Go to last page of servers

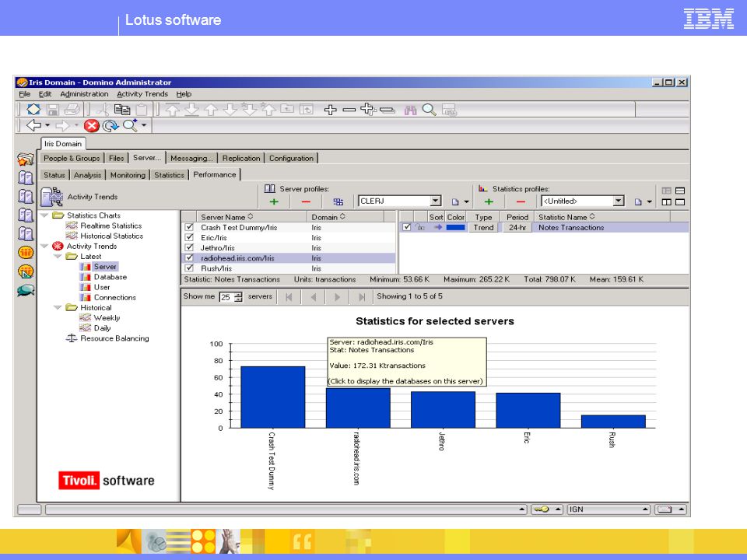(362, 297)
